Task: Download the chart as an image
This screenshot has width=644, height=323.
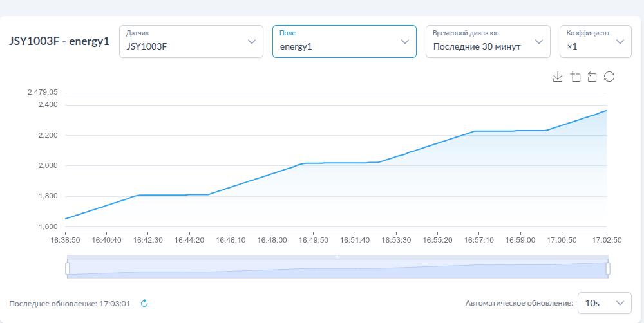Action: (x=558, y=77)
